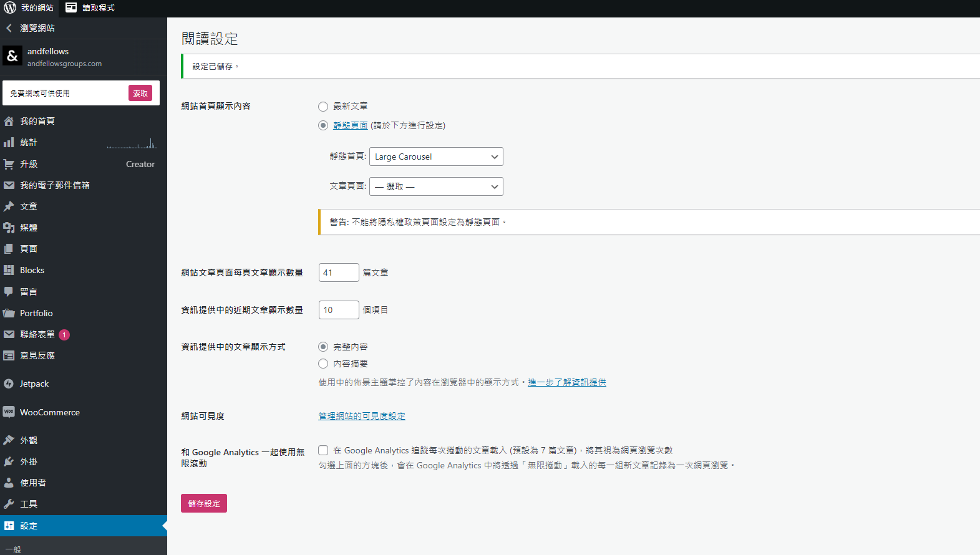Select the 靜態頁面 radio button

[x=323, y=125]
